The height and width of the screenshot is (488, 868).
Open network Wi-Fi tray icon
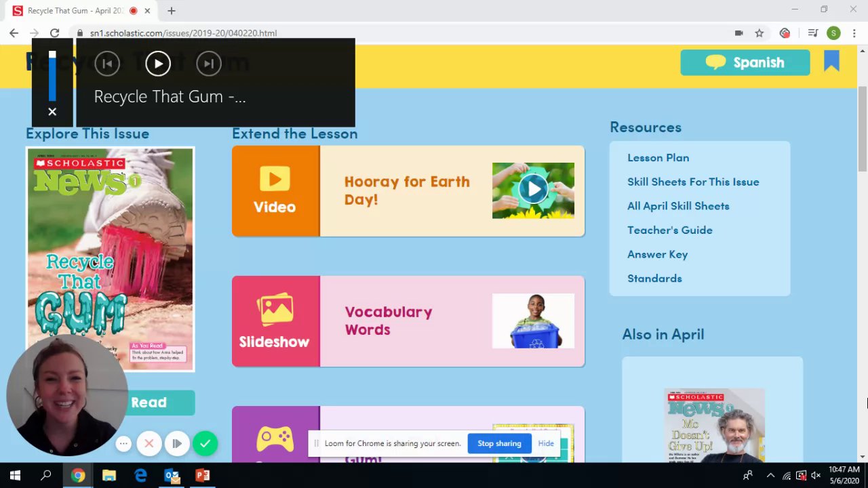787,476
